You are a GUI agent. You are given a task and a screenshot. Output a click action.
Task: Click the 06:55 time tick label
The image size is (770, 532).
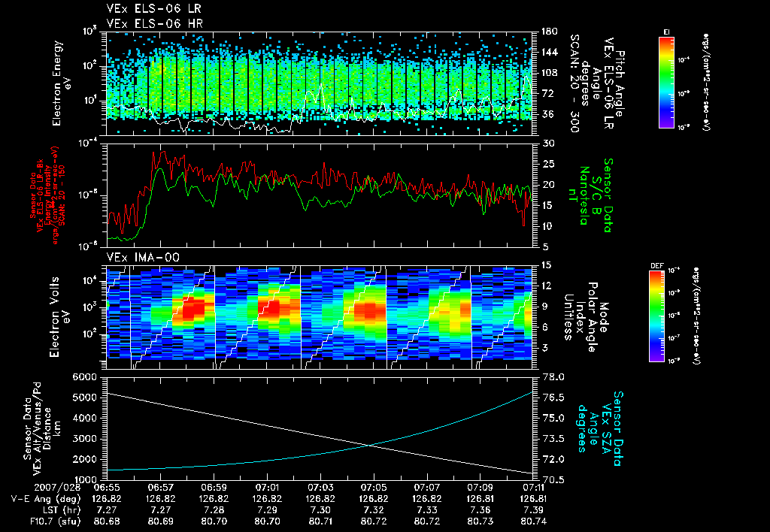pyautogui.click(x=107, y=488)
